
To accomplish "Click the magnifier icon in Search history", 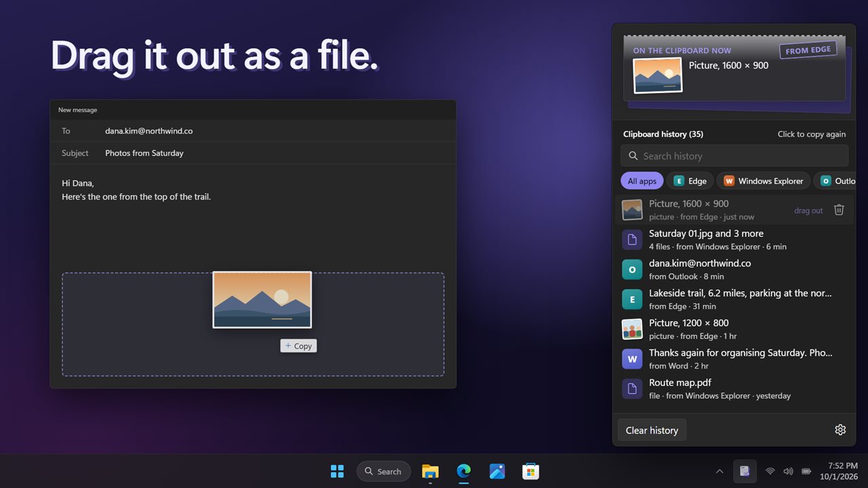I will point(633,156).
